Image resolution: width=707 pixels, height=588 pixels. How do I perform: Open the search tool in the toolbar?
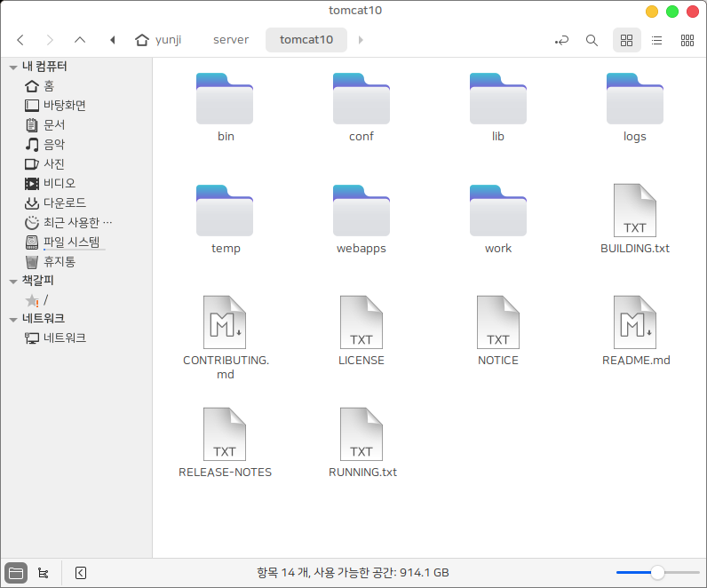coord(592,40)
